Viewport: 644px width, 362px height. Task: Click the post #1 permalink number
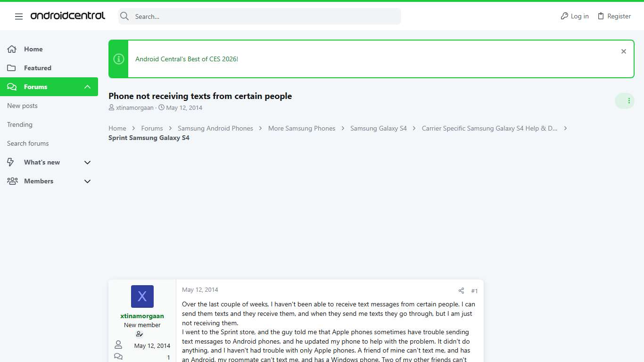point(474,291)
